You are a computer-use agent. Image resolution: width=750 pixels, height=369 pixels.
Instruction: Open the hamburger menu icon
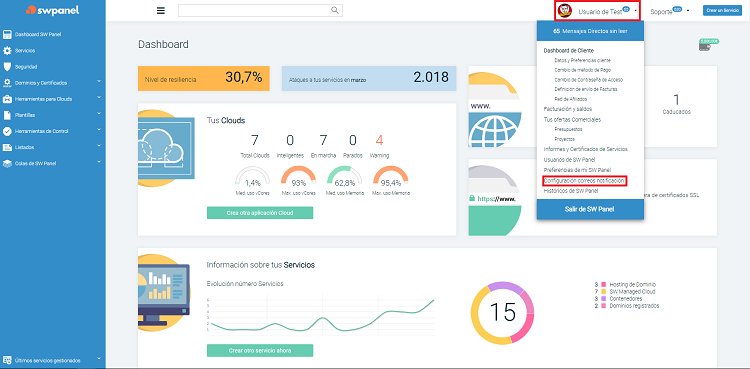point(161,11)
